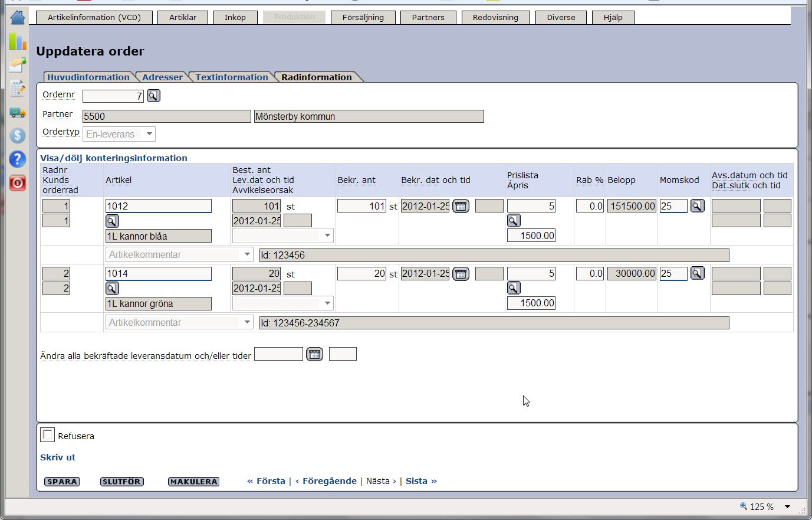
Task: Select the Radinformation tab
Action: 317,77
